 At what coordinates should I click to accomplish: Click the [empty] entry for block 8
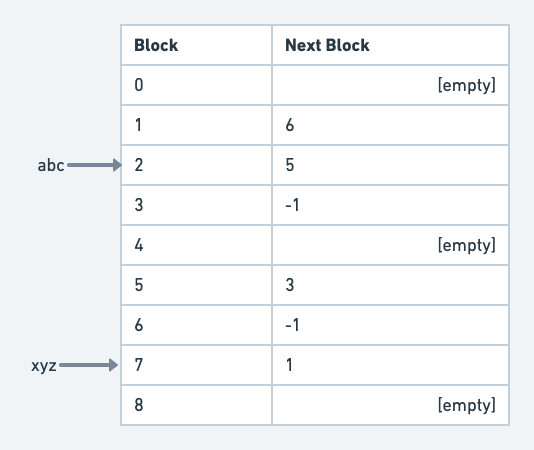pyautogui.click(x=467, y=405)
